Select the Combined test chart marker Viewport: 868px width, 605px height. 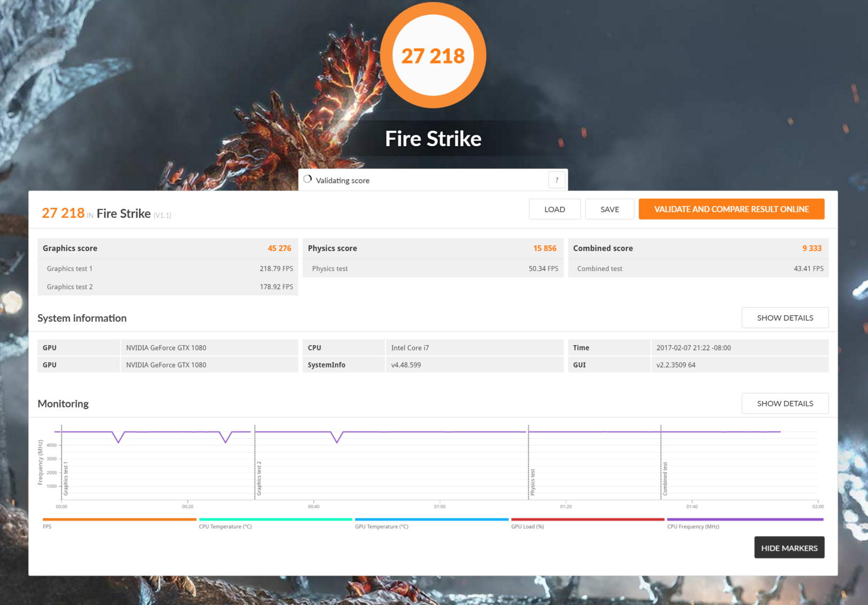tap(665, 479)
